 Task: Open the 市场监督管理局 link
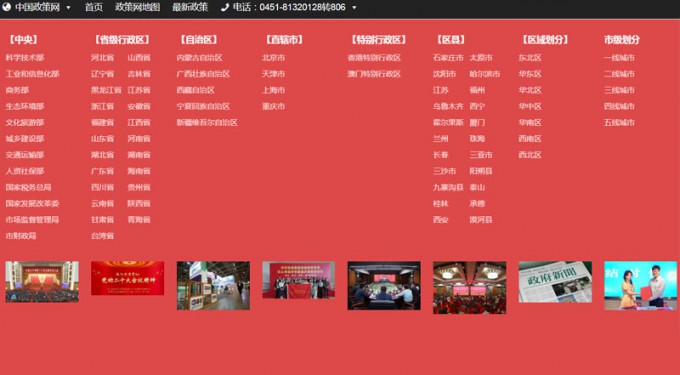(33, 220)
